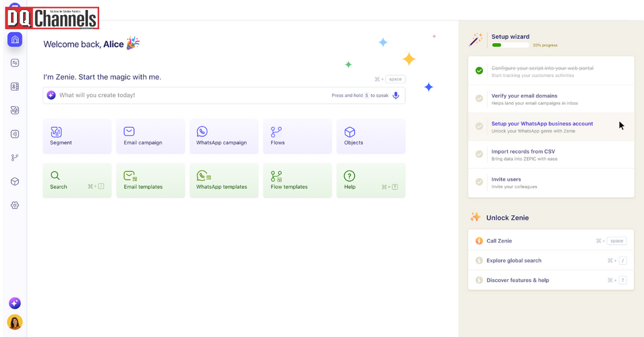Click the Zenie sparkle icon at sidebar bottom

point(14,303)
